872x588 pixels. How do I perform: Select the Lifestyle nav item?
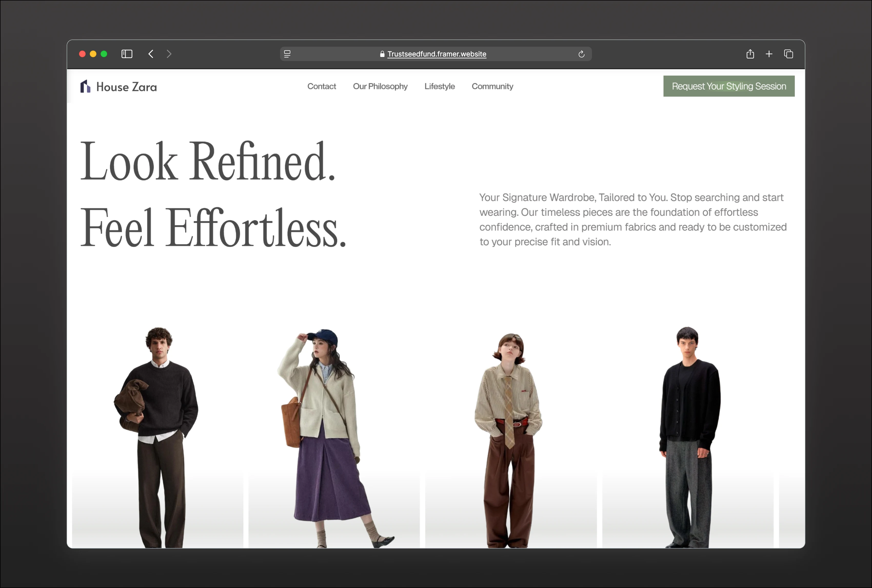pos(439,86)
